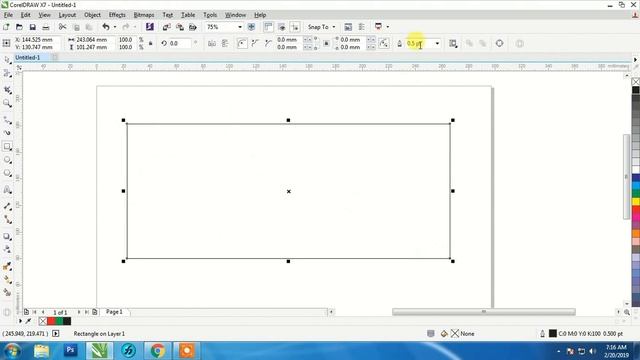Open the 75% zoom level dropdown
The width and height of the screenshot is (640, 360).
[240, 27]
